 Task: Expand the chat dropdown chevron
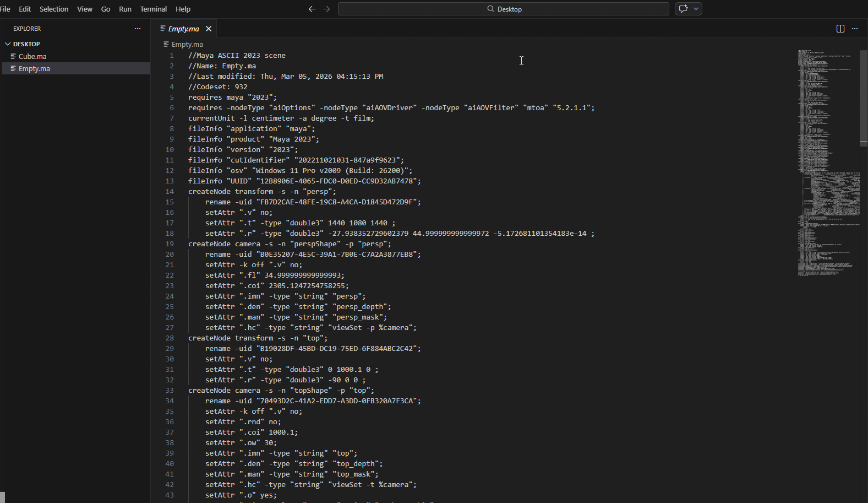click(696, 9)
